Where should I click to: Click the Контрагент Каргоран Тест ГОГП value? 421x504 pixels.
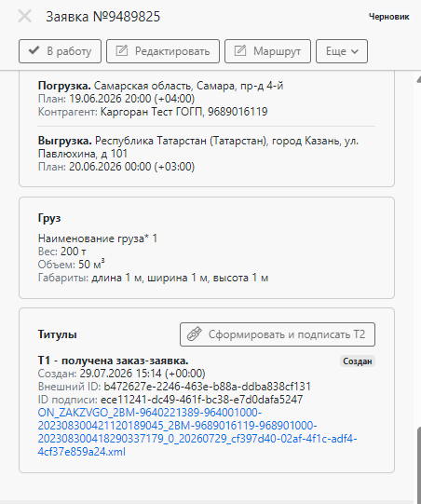coord(183,112)
